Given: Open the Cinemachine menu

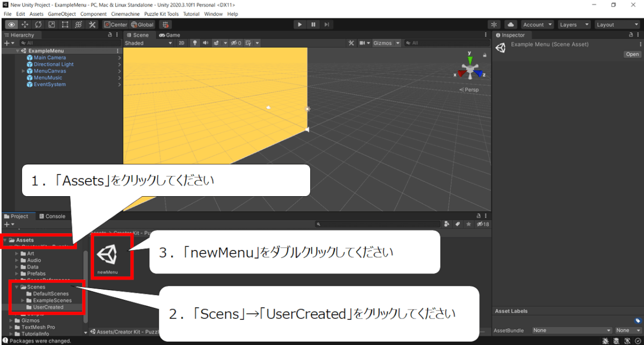Looking at the screenshot, I should coord(125,14).
